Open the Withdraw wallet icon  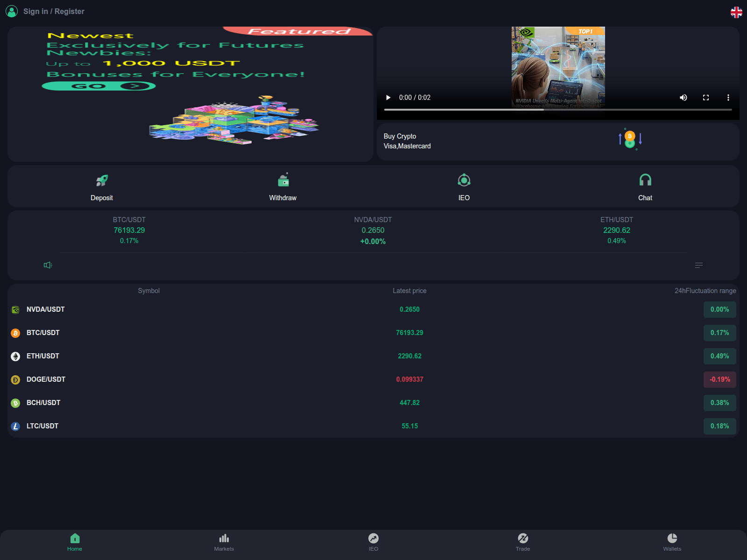[x=283, y=180]
